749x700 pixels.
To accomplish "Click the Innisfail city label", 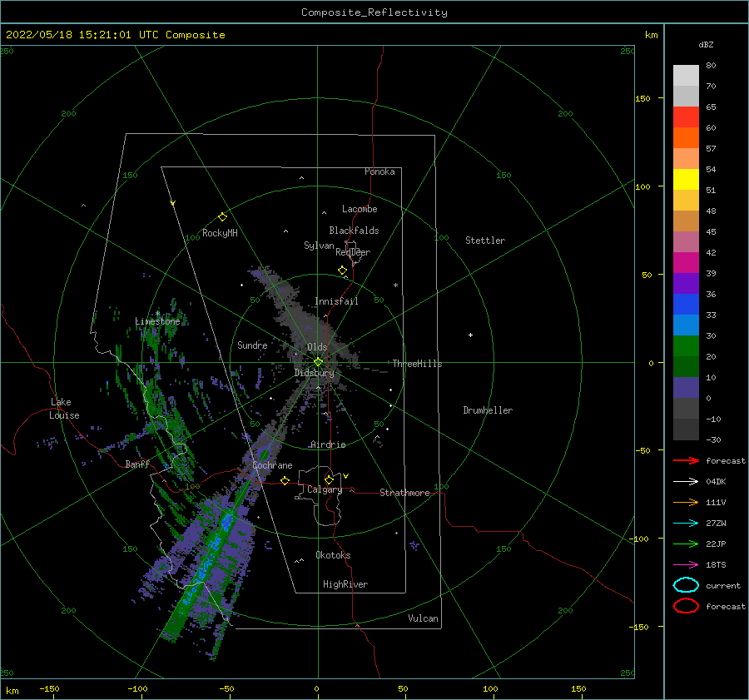I will click(x=336, y=301).
